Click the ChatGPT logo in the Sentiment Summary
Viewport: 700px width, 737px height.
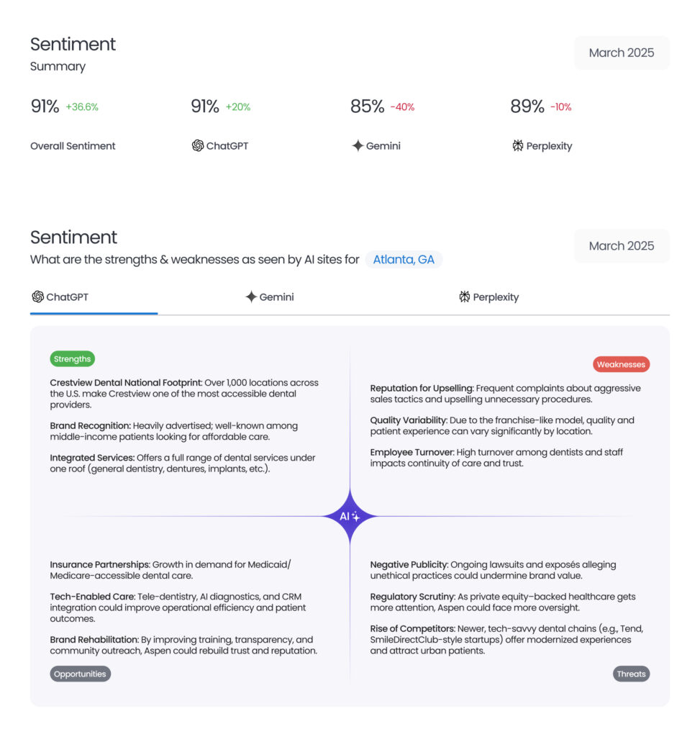(x=197, y=145)
